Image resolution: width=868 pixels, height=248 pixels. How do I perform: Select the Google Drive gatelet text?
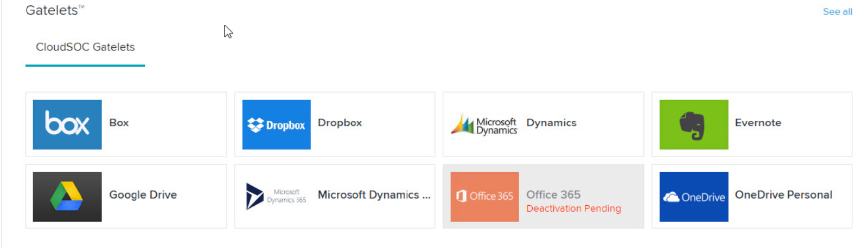(143, 195)
